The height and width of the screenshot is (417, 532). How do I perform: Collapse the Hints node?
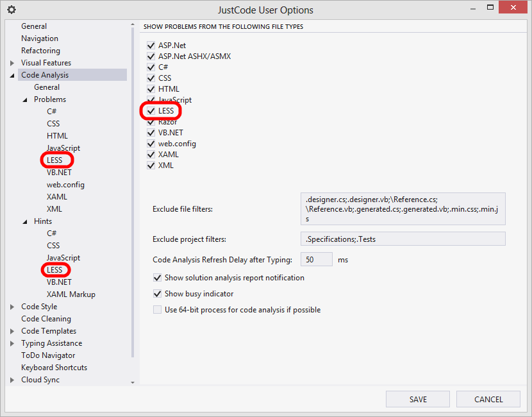point(25,222)
